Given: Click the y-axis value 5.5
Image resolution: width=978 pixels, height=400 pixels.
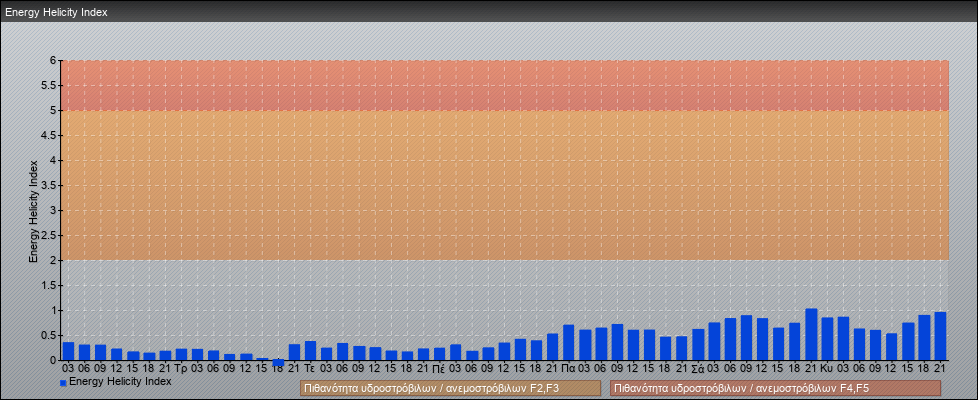Looking at the screenshot, I should tap(49, 85).
